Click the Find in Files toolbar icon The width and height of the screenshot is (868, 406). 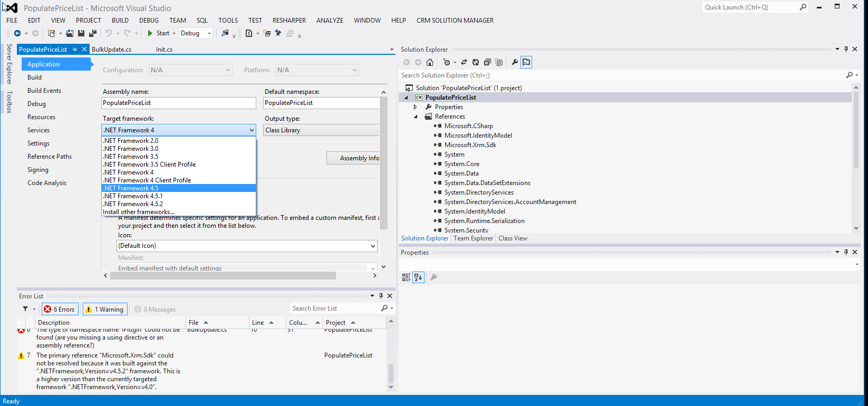tap(225, 33)
